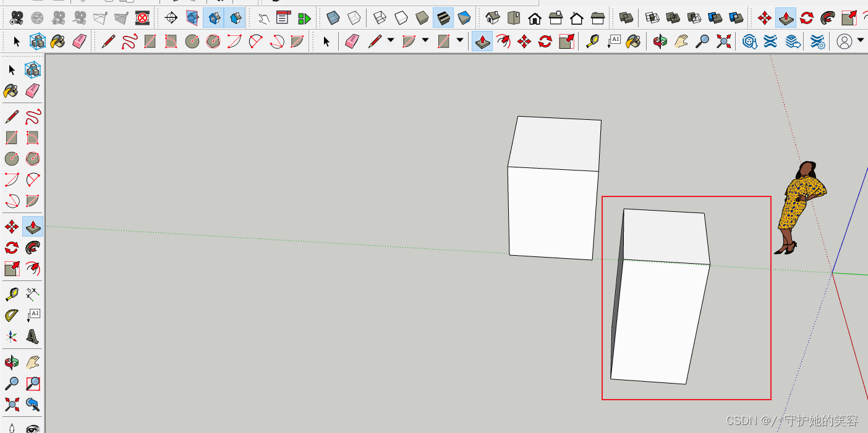Click the Previous view icon
This screenshot has height=433, width=868.
point(33,405)
